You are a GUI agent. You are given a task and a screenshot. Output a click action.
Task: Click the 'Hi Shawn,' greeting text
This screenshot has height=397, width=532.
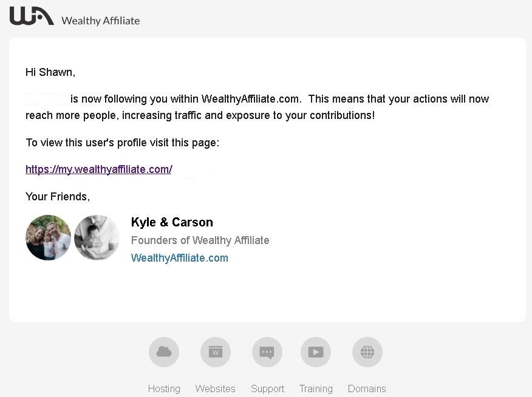click(x=50, y=72)
